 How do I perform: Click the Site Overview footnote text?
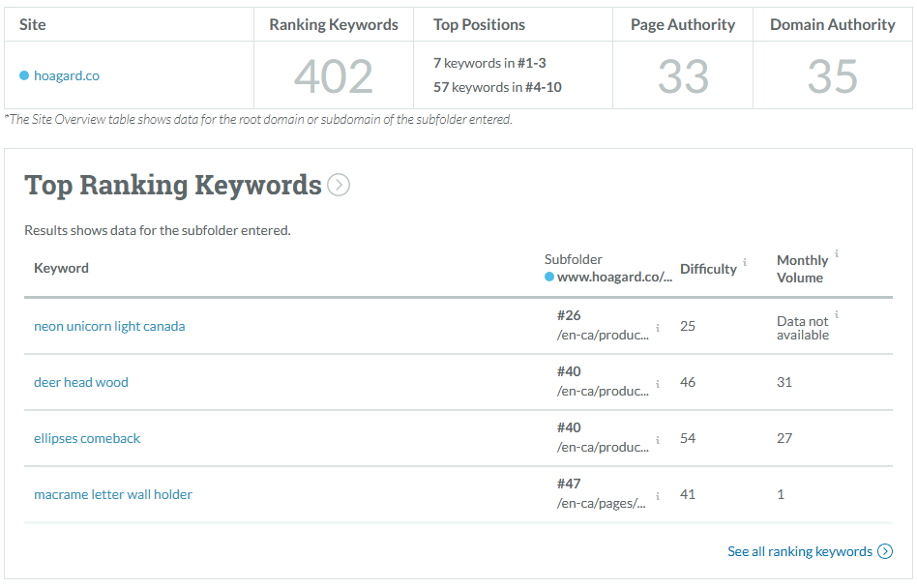(258, 119)
